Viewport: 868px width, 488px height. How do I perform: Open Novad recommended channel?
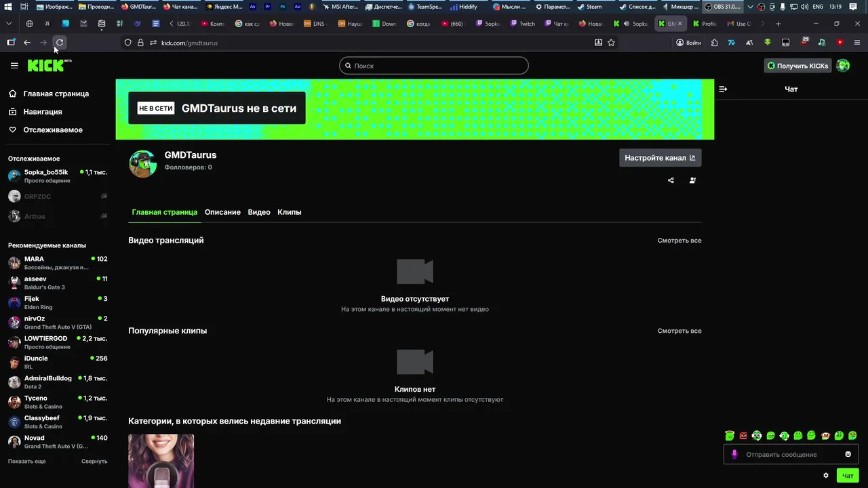(58, 442)
